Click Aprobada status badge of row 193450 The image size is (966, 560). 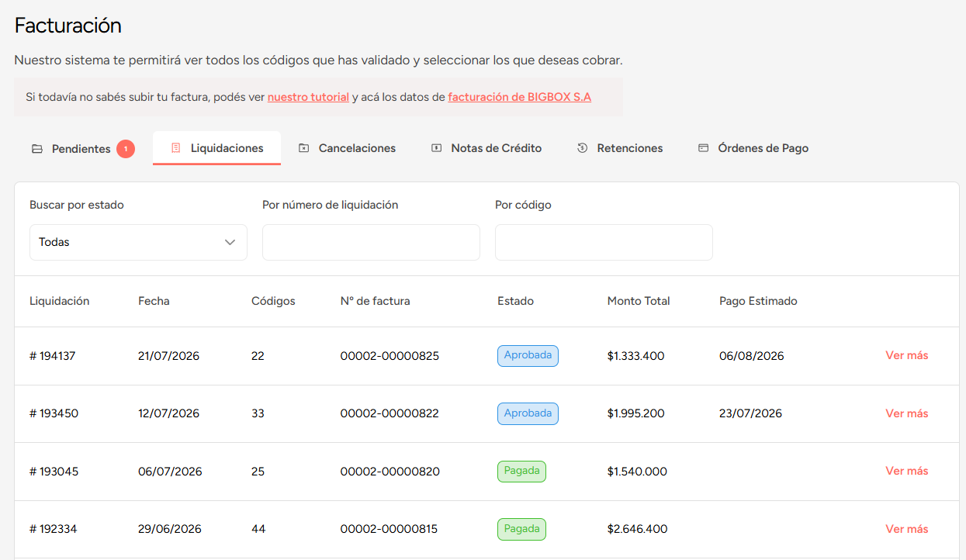tap(528, 413)
